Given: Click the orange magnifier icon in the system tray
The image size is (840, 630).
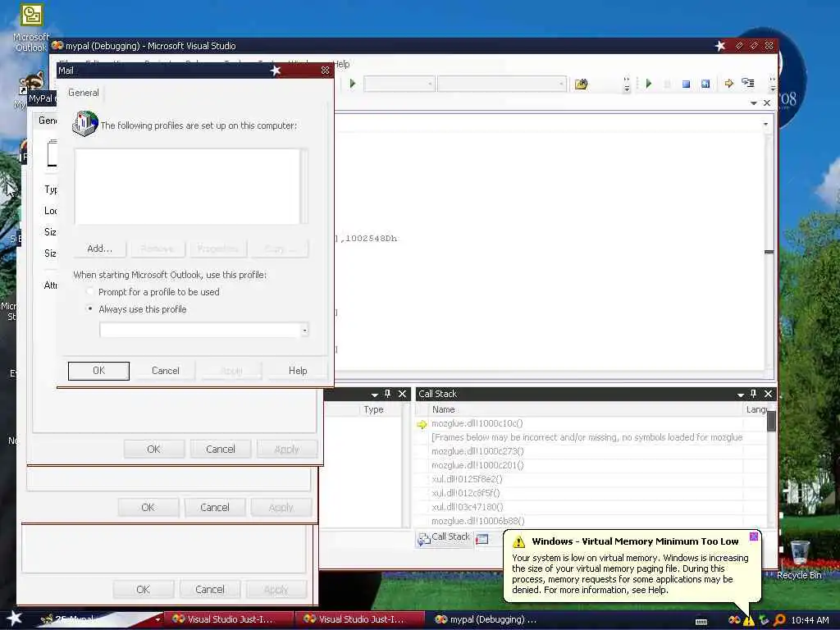Looking at the screenshot, I should (x=779, y=620).
